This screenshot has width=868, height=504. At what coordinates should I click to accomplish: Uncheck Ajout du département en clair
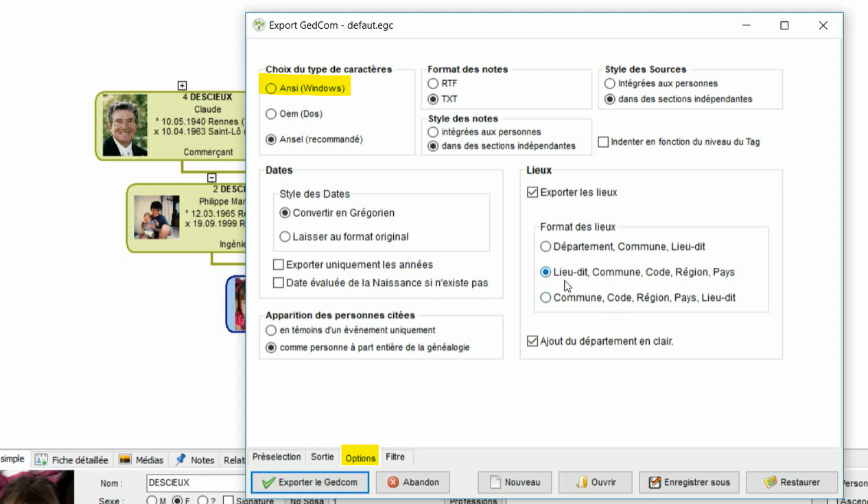click(x=532, y=341)
